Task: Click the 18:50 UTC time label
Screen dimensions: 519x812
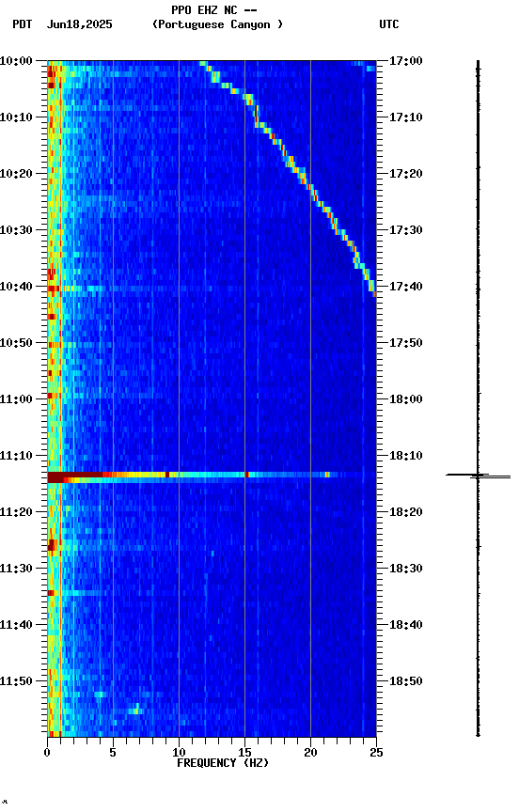Action: (x=406, y=682)
